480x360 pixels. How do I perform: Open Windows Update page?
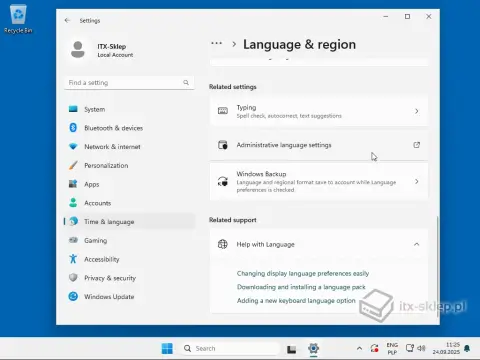[129, 296]
